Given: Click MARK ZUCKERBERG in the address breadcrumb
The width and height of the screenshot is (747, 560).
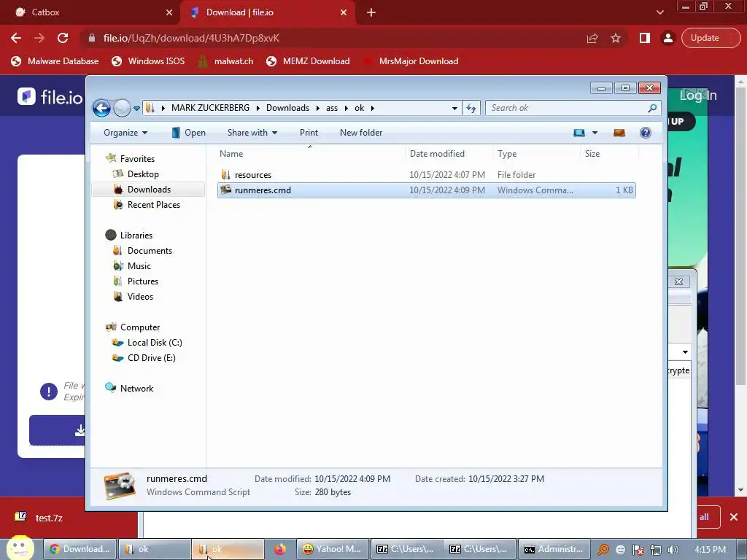Looking at the screenshot, I should (210, 108).
